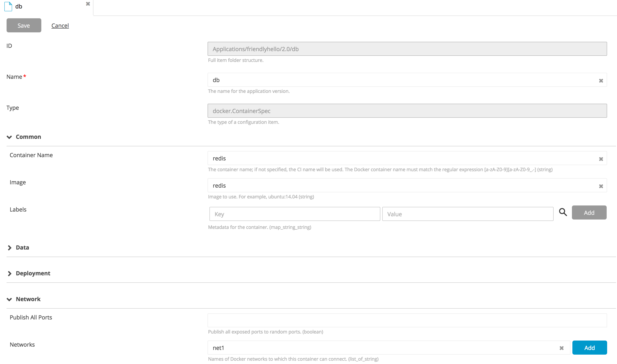
Task: Click the Publish All Ports field
Action: (x=407, y=320)
